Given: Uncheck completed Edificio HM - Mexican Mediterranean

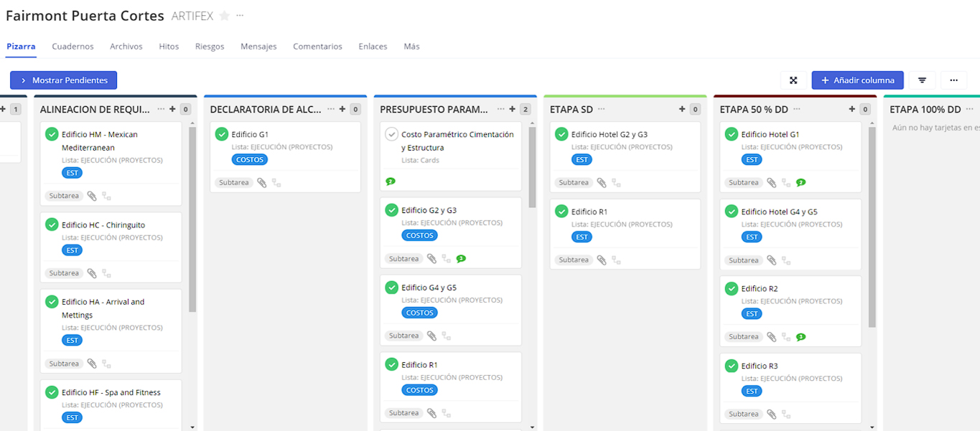Looking at the screenshot, I should pyautogui.click(x=52, y=134).
